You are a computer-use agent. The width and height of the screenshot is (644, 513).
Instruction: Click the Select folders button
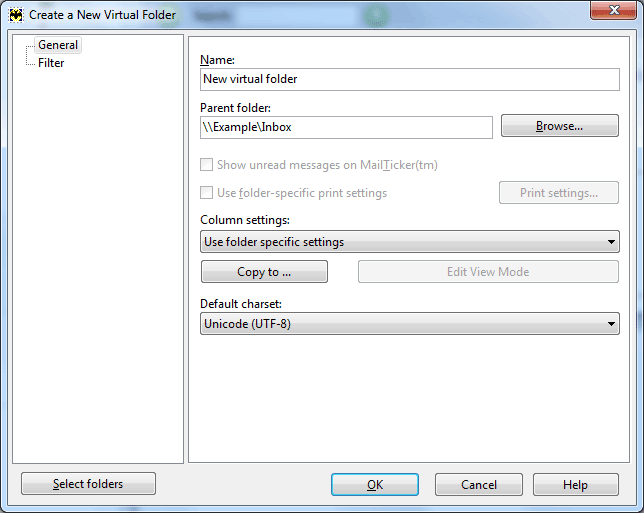coord(88,484)
